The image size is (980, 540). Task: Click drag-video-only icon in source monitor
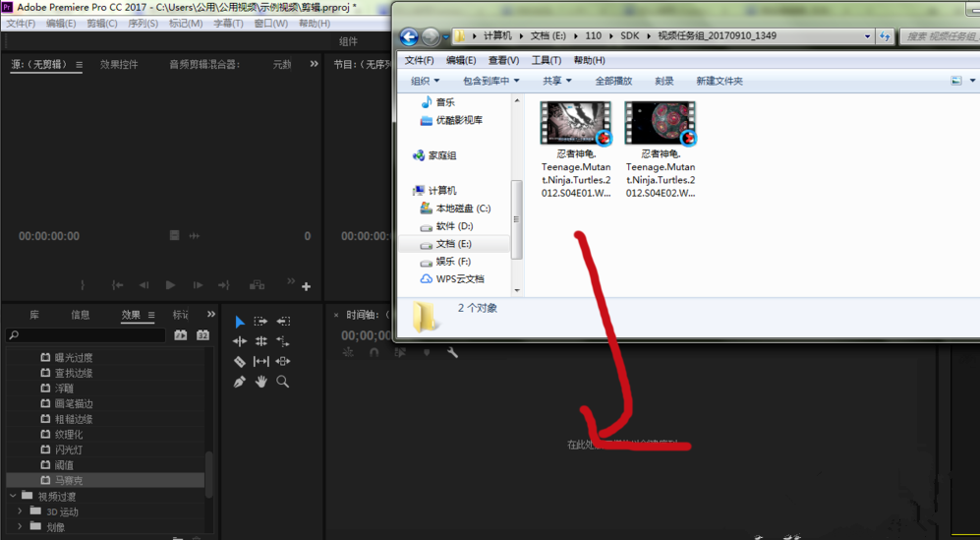coord(174,235)
